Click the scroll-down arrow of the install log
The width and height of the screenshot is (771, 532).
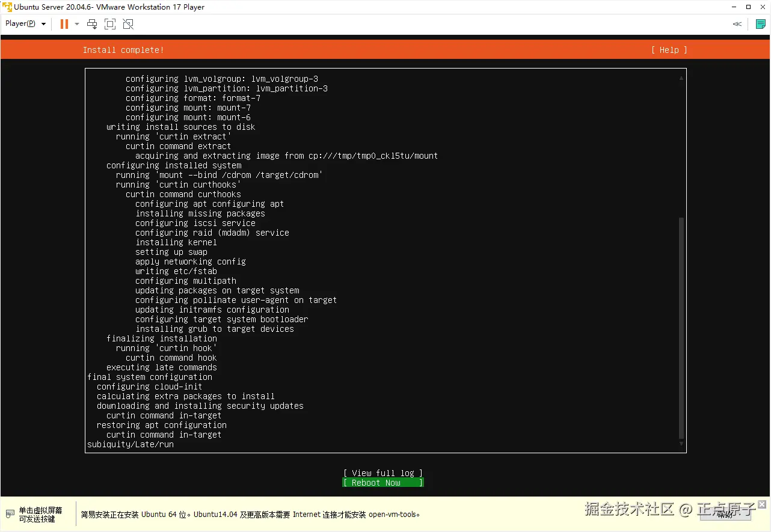coord(681,444)
